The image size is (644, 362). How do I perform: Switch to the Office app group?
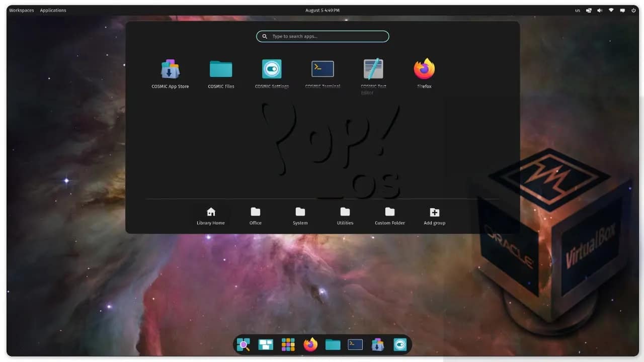coord(255,215)
